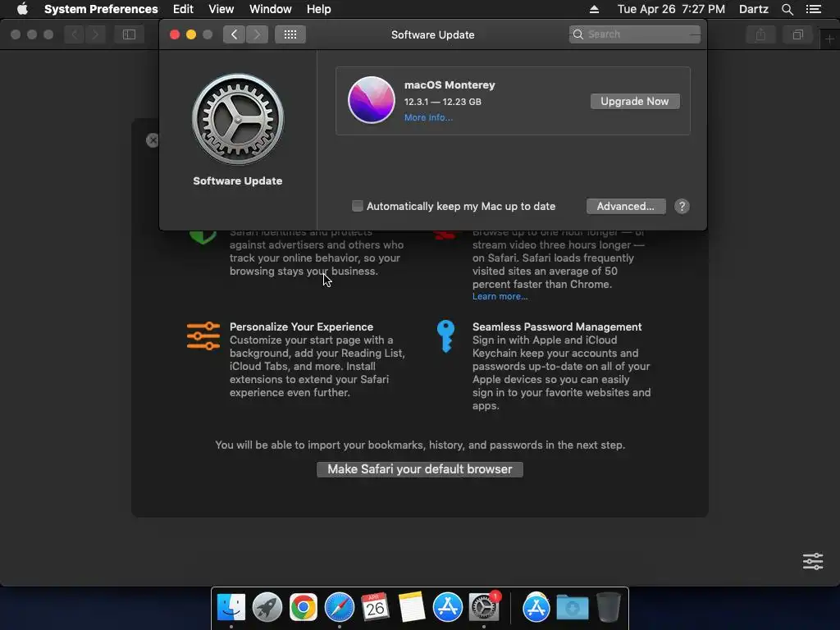Click the Seamless Password Management heading
This screenshot has width=840, height=630.
[x=557, y=326]
